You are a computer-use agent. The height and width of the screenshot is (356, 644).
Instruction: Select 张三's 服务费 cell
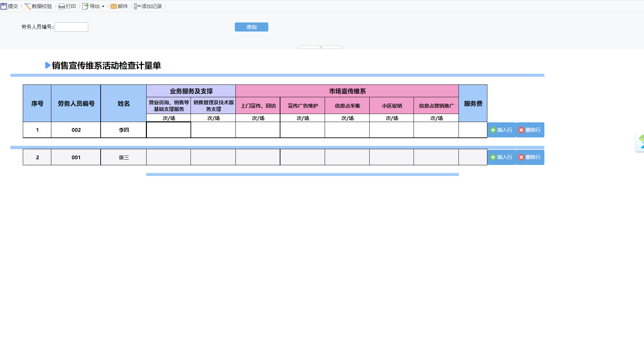tap(473, 157)
